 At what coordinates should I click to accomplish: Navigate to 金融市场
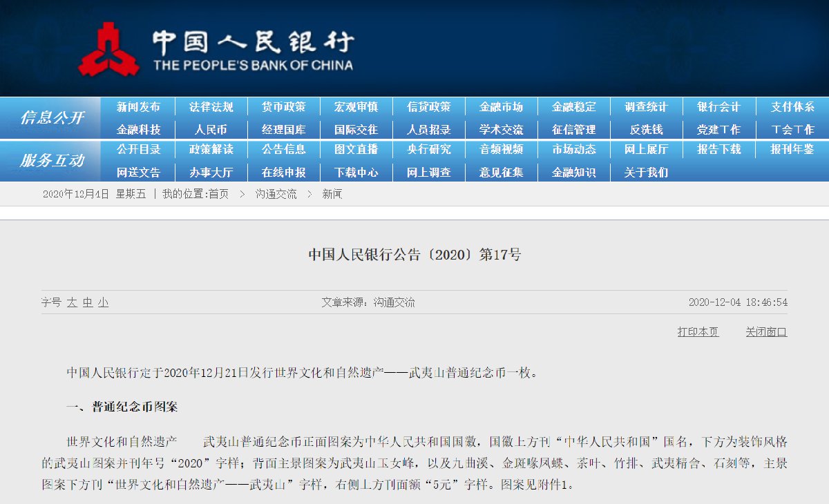click(x=501, y=107)
